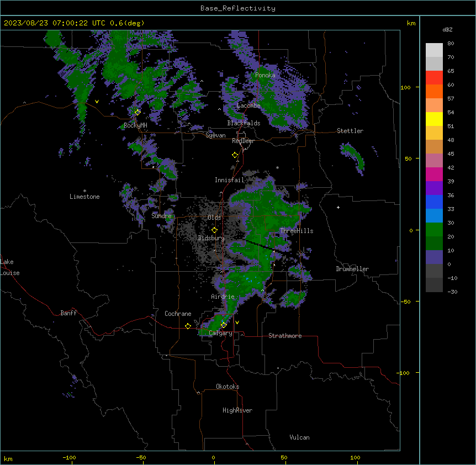The height and width of the screenshot is (465, 476).
Task: Select the Stettler label
Action: 350,131
